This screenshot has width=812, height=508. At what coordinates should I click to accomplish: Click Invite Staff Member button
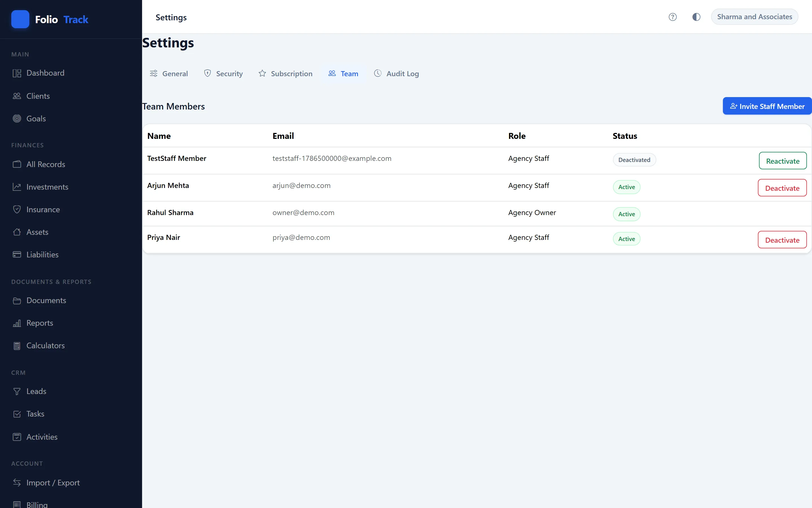pos(767,106)
